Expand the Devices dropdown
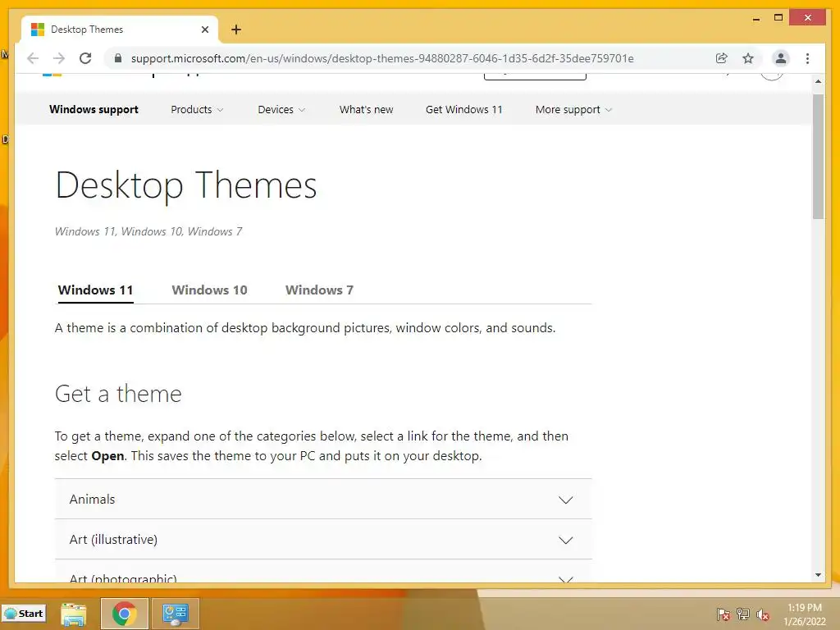840x630 pixels. coord(282,109)
